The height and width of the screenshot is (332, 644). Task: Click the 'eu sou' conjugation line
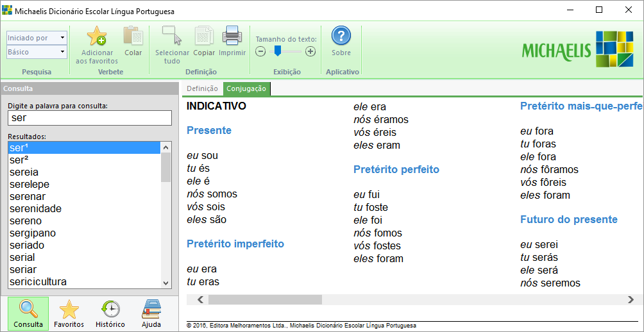[x=203, y=156]
